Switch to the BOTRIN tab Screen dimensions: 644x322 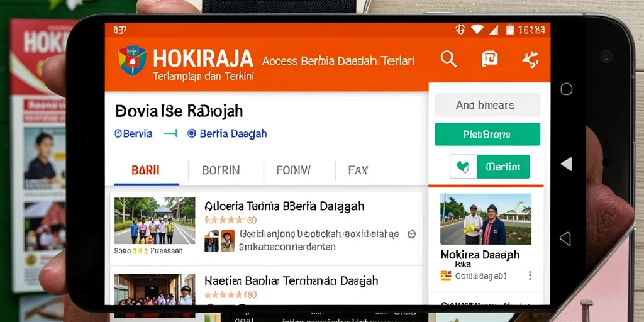(221, 170)
